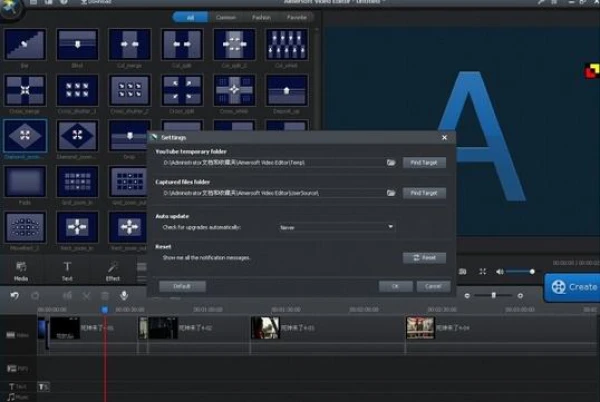
Task: Switch to the Common transitions tab
Action: coord(226,17)
